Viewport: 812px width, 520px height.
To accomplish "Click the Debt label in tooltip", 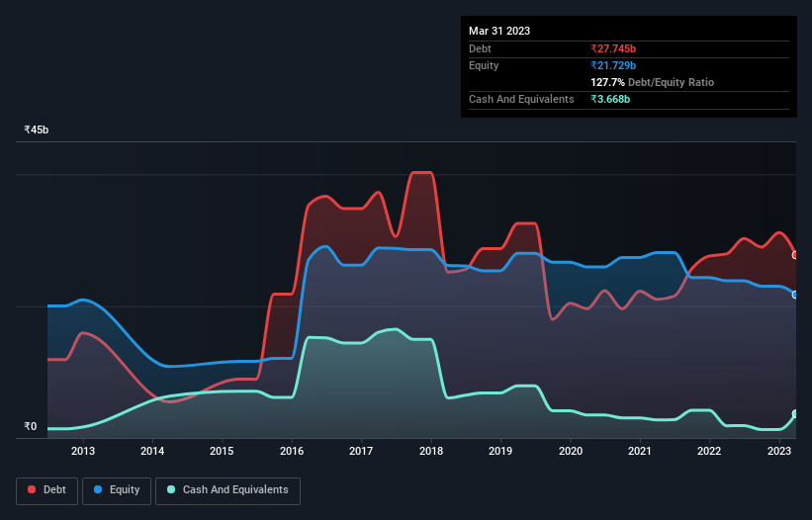I will click(x=480, y=48).
